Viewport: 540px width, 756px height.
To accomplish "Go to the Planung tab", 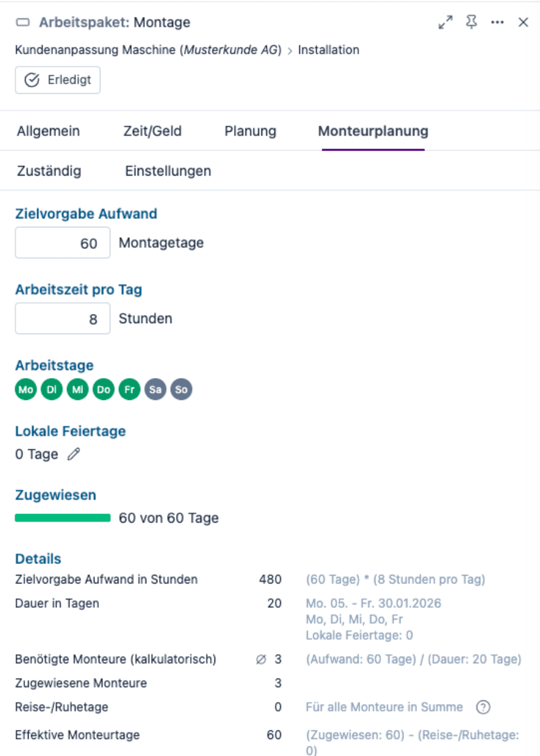I will click(x=250, y=131).
